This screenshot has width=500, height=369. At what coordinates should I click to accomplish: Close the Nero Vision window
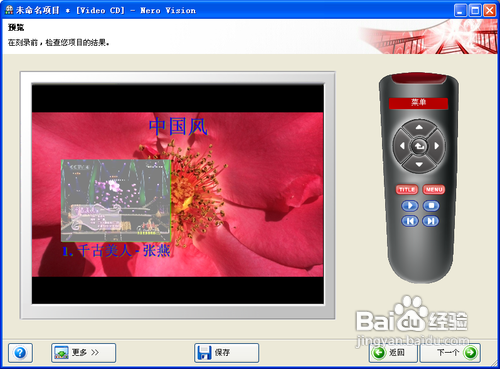(x=490, y=11)
